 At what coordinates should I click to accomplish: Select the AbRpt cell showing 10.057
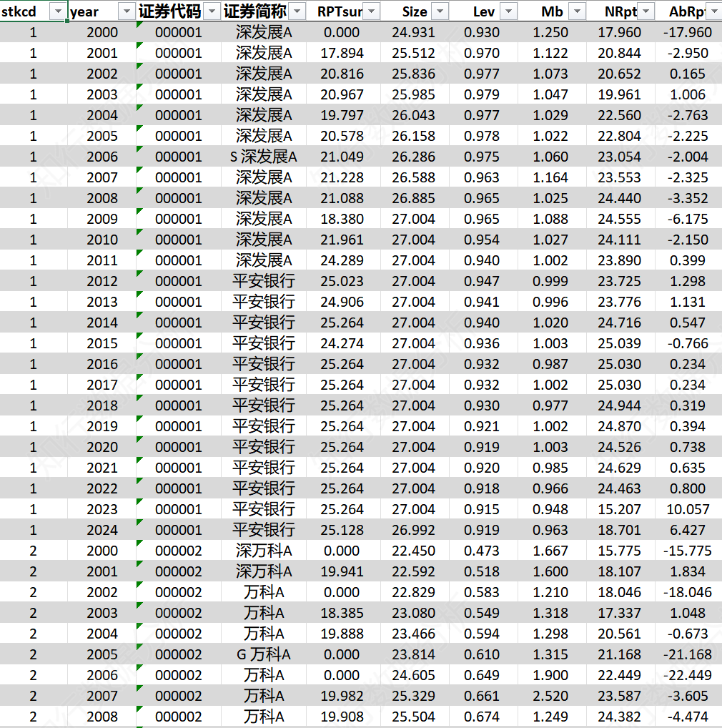click(688, 509)
